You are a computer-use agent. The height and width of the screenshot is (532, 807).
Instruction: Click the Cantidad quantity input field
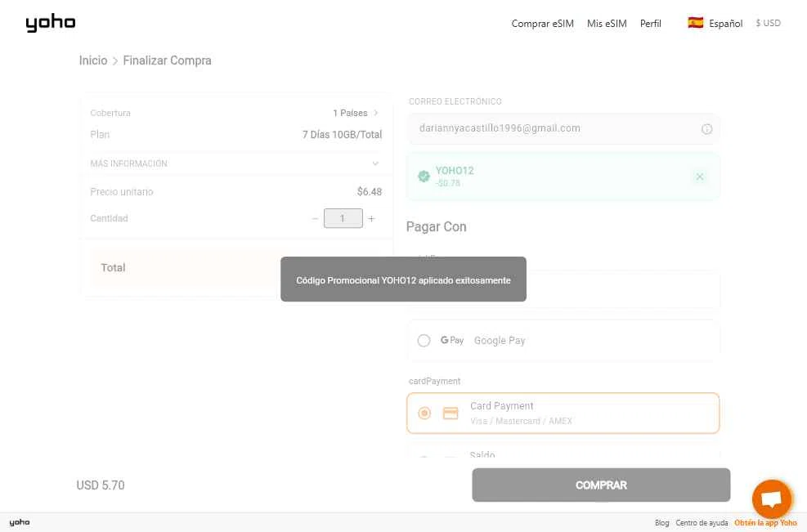pos(343,218)
